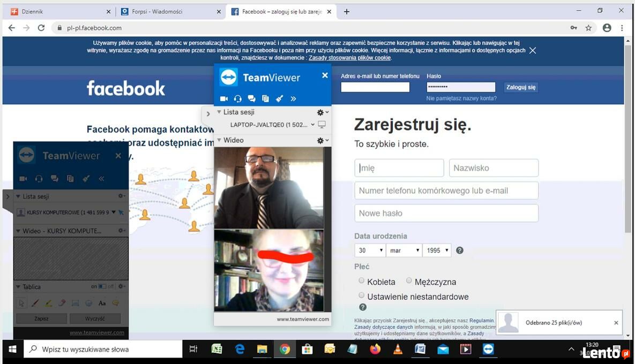Open Lista sesji gear menu in front panel
The image size is (635, 364).
(x=323, y=112)
